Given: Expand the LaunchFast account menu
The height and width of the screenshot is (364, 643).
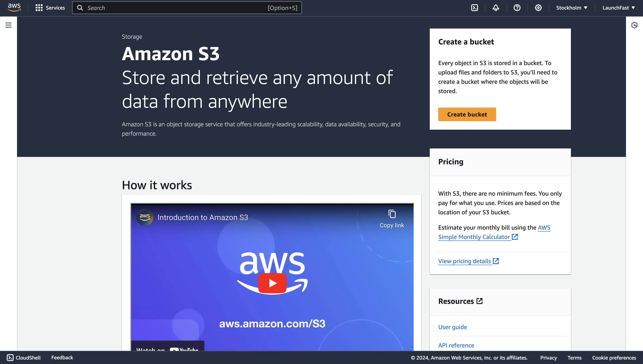Looking at the screenshot, I should (x=618, y=8).
